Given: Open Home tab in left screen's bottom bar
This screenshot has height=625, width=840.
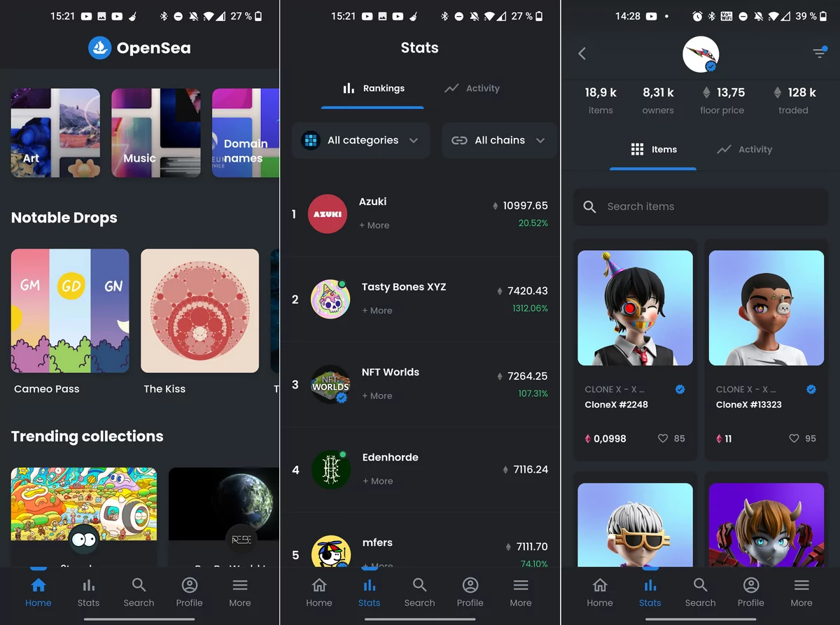Looking at the screenshot, I should click(x=38, y=592).
